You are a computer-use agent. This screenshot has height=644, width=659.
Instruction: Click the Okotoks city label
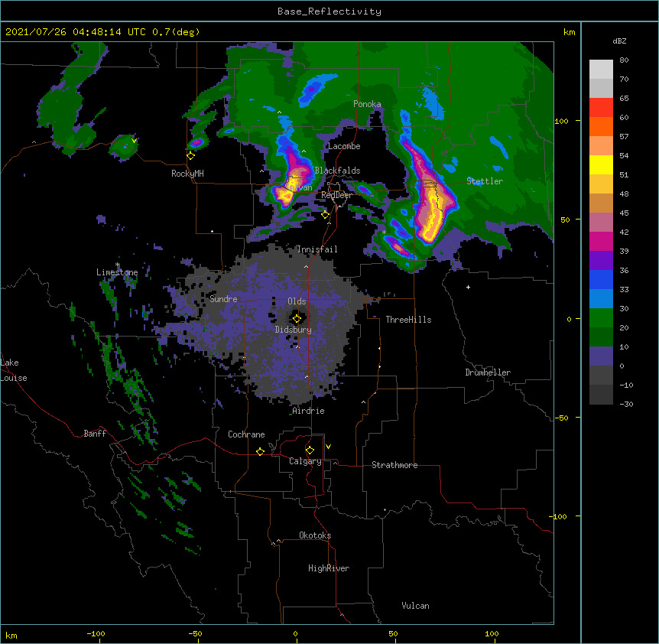pyautogui.click(x=315, y=535)
